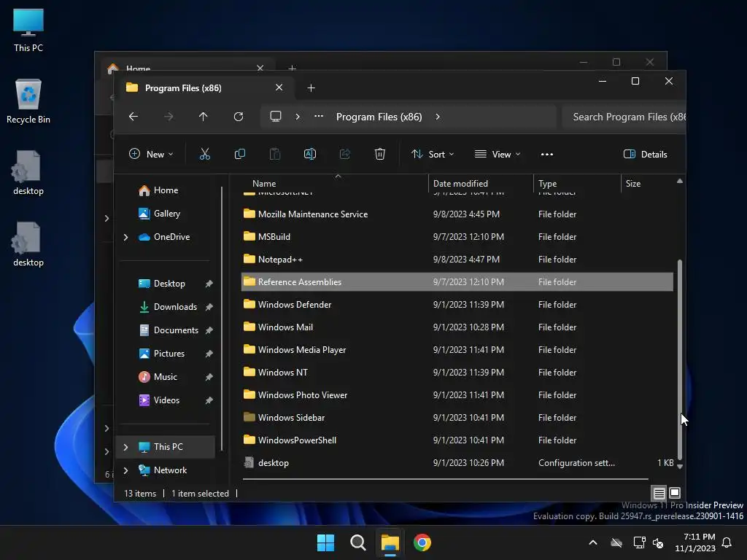Select the This PC desktop icon

(28, 30)
